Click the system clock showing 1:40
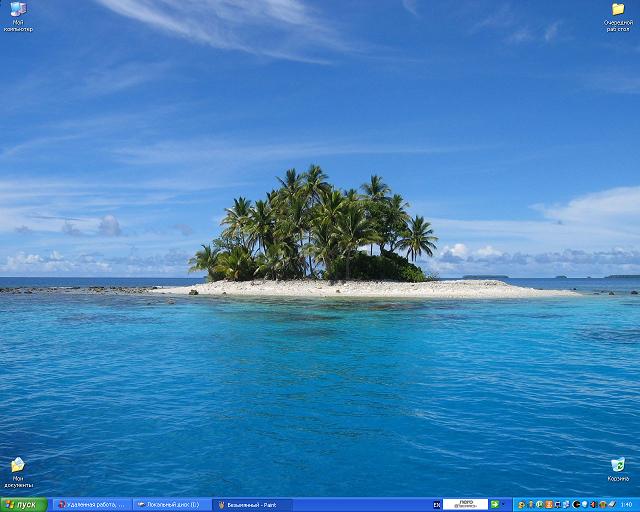640x512 pixels. 626,505
